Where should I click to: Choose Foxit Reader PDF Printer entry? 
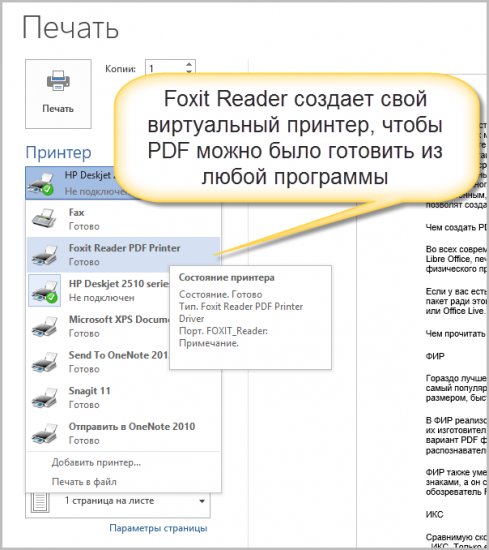(123, 255)
